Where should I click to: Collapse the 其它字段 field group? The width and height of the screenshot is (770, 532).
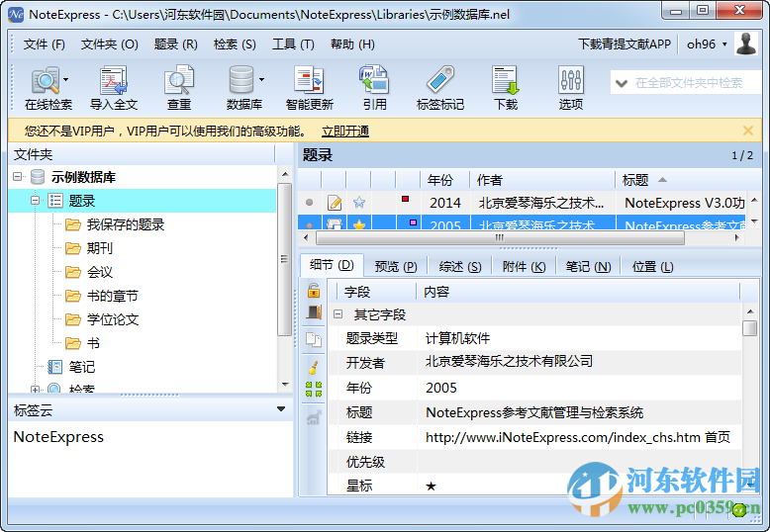(337, 314)
